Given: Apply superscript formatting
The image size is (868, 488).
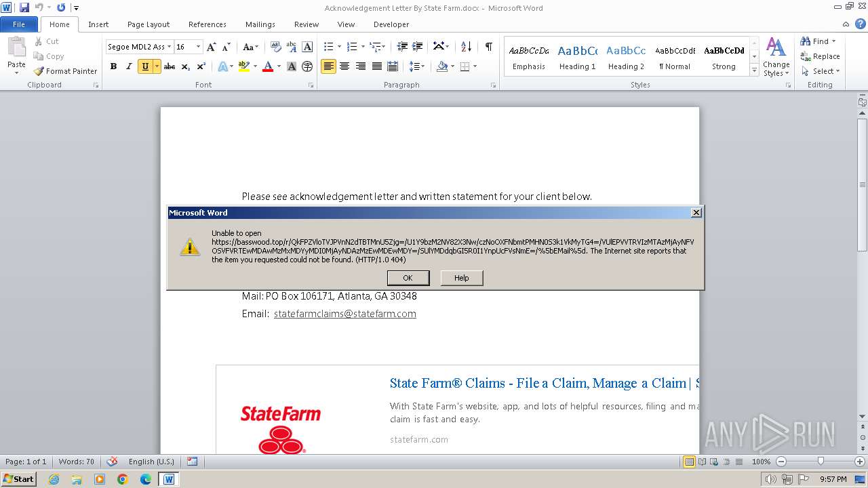Looking at the screenshot, I should [201, 66].
